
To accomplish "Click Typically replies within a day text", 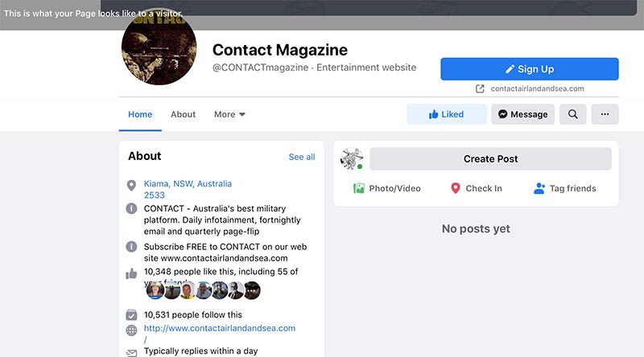I will click(200, 351).
